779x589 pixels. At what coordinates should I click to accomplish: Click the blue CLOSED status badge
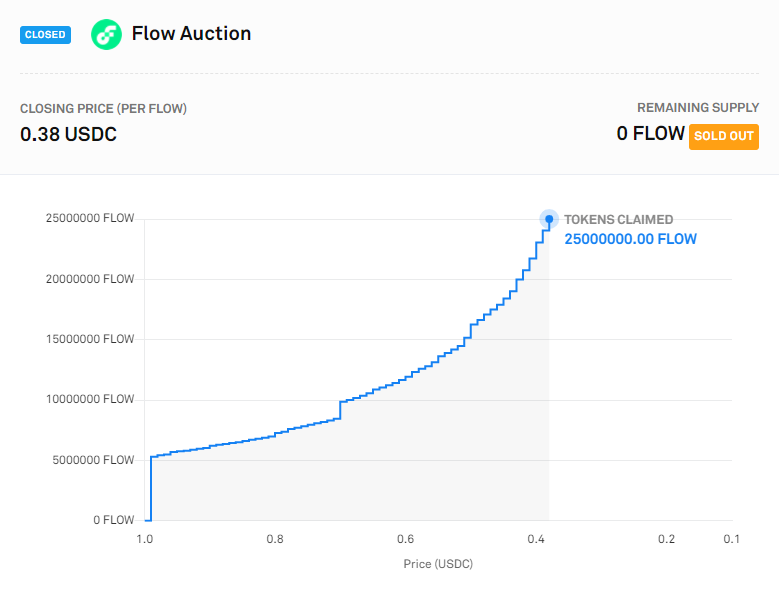(45, 34)
